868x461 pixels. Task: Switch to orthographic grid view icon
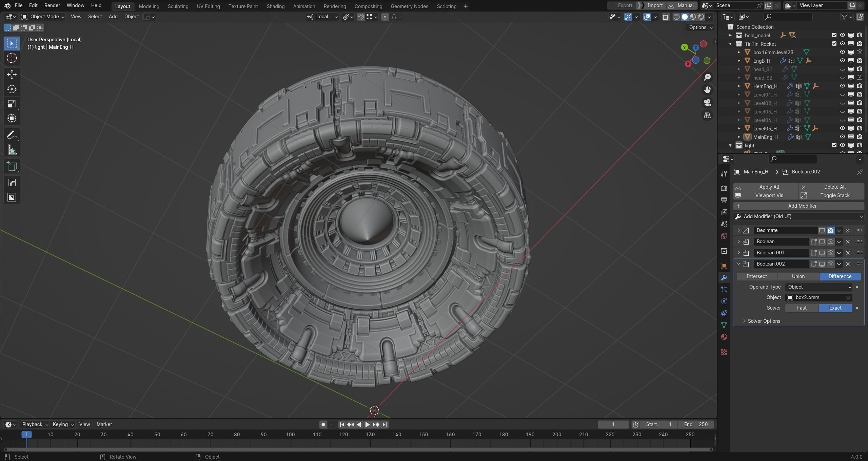pyautogui.click(x=707, y=116)
